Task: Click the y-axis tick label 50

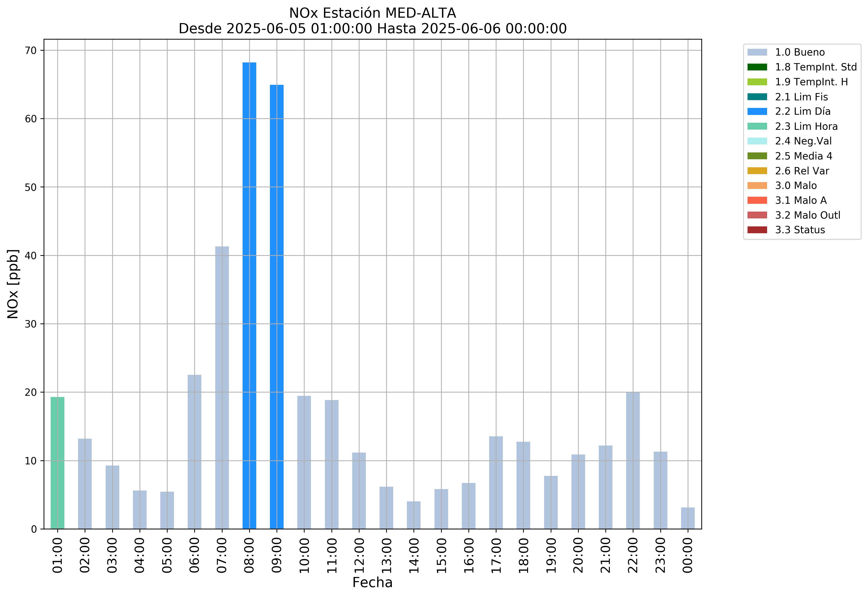Action: 31,187
